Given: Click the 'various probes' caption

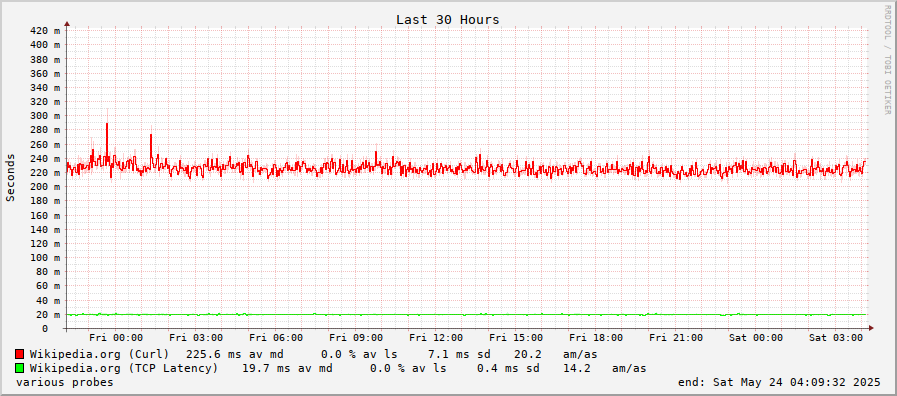Looking at the screenshot, I should [x=65, y=382].
